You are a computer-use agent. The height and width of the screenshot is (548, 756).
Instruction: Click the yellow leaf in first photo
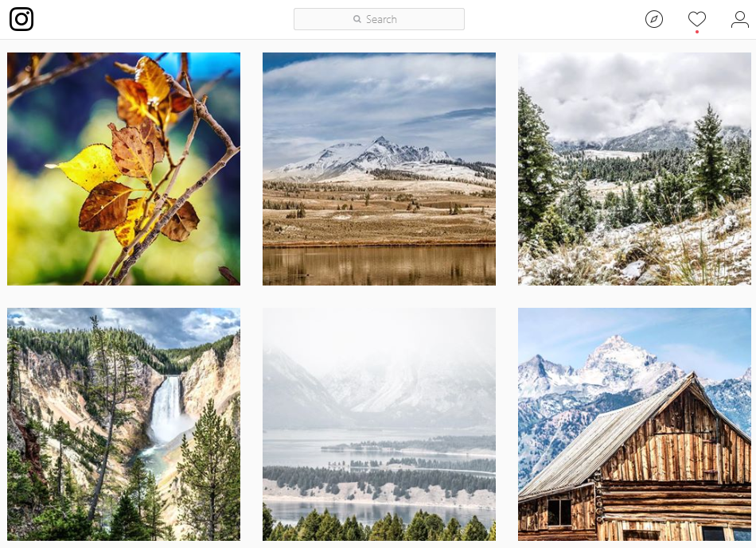click(x=88, y=166)
